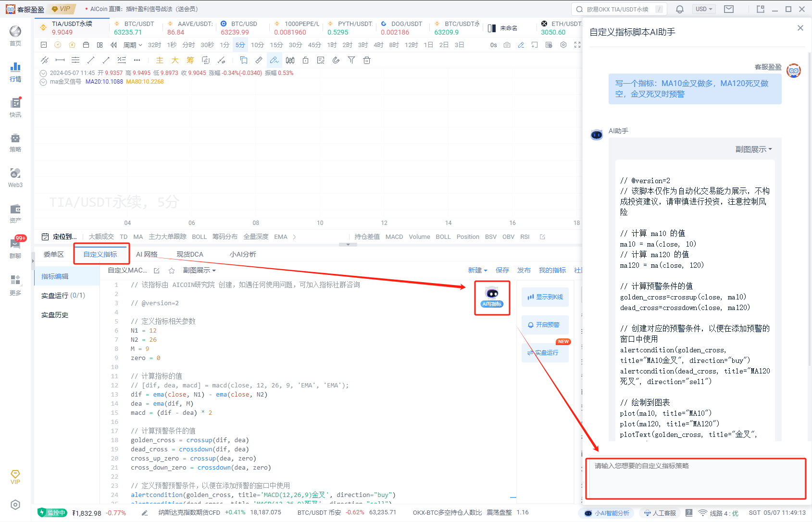Click 保存 to save the indicator

pos(502,271)
